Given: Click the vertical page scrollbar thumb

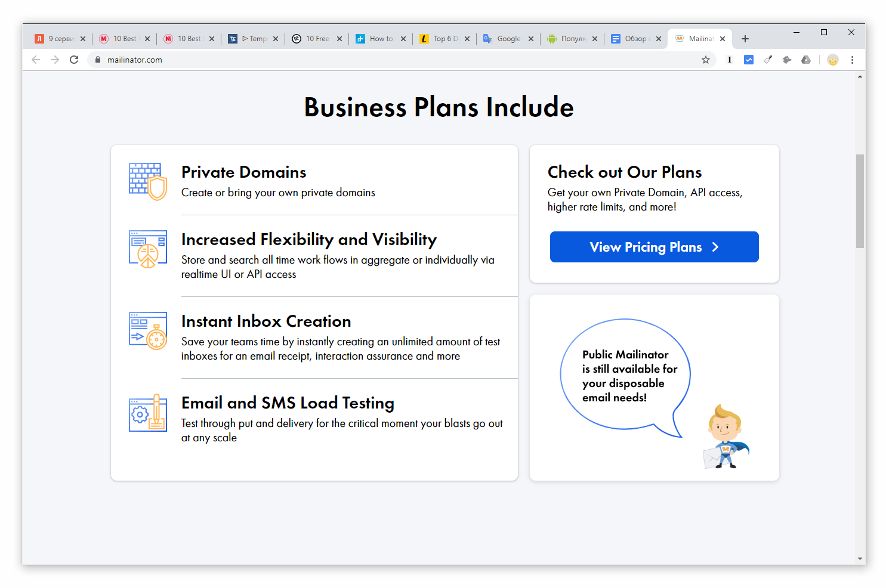Looking at the screenshot, I should click(x=860, y=201).
